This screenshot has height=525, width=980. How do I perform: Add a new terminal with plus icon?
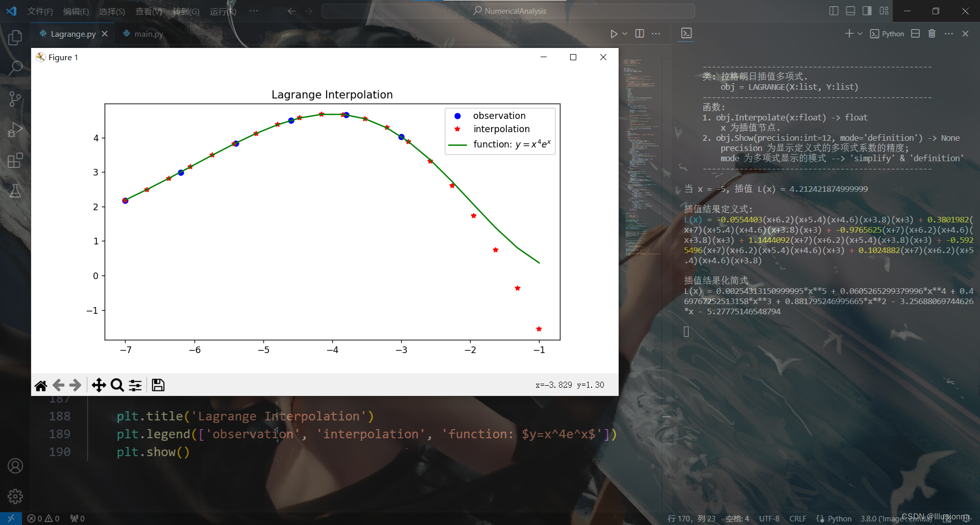(849, 34)
